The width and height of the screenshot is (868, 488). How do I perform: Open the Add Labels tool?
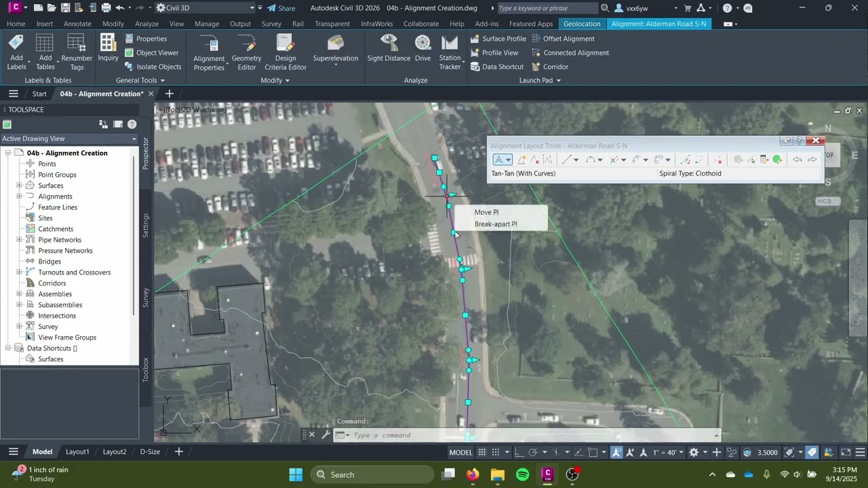tap(16, 52)
